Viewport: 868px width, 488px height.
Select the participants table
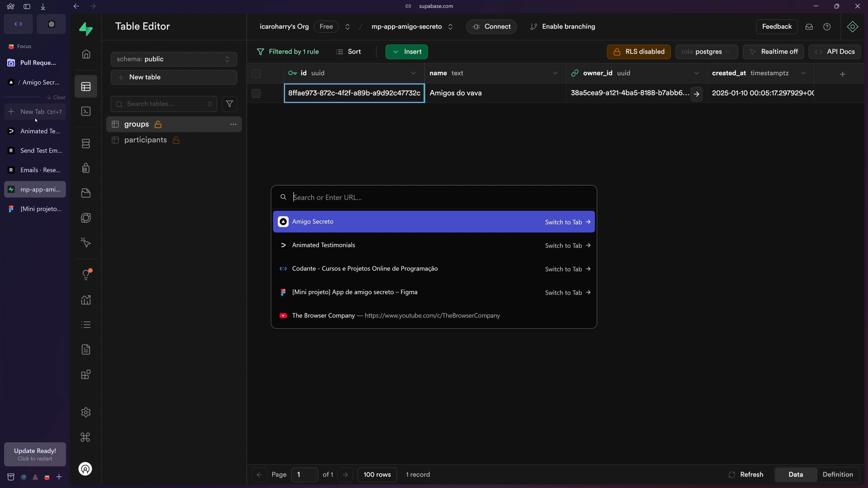[x=146, y=140]
